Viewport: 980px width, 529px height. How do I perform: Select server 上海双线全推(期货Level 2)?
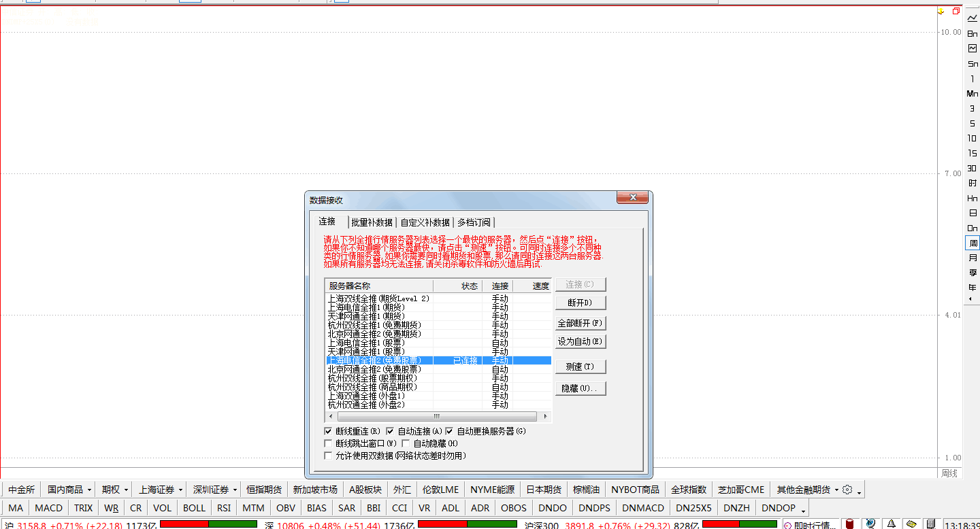(438, 298)
